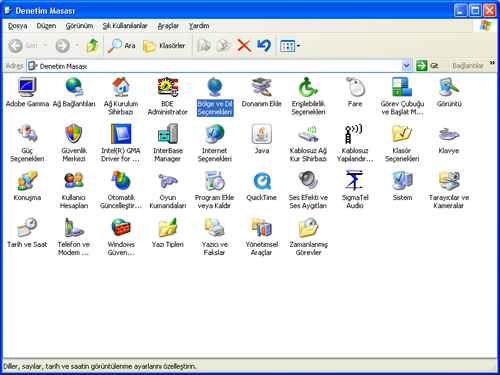Open the Düzen menu
The width and height of the screenshot is (500, 375).
tap(46, 26)
